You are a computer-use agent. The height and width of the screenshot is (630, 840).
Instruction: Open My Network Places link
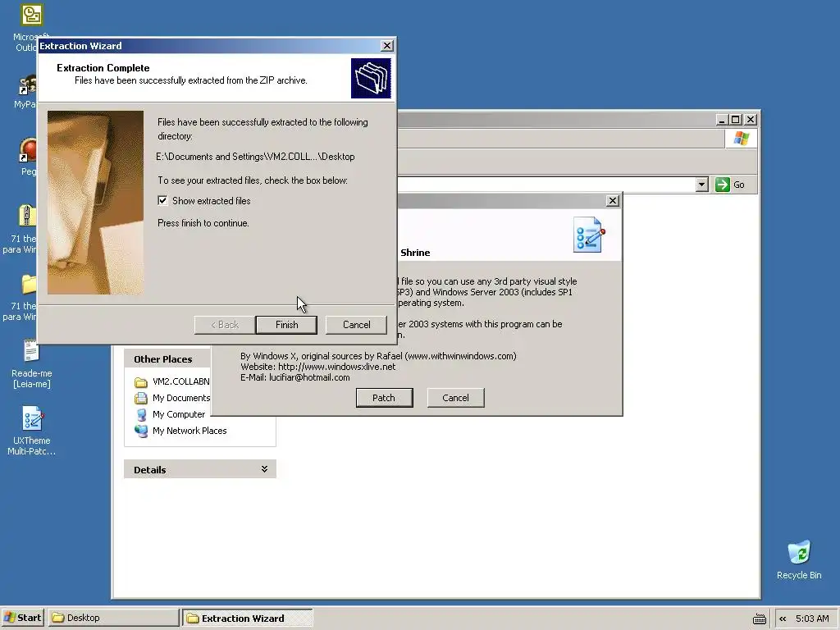(180, 431)
